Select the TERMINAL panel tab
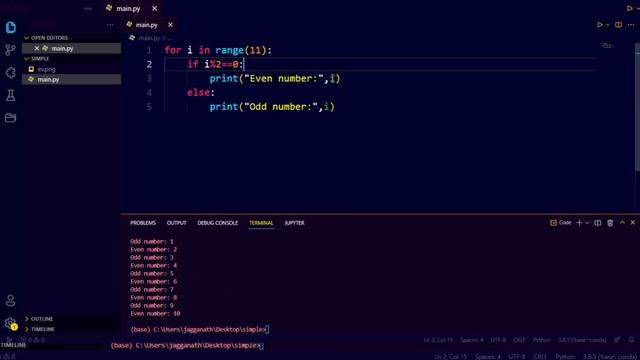This screenshot has height=360, width=640. coord(261,223)
